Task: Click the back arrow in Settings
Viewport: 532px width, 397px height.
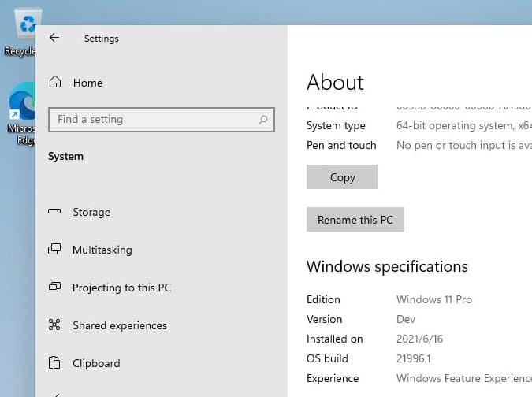Action: (54, 38)
